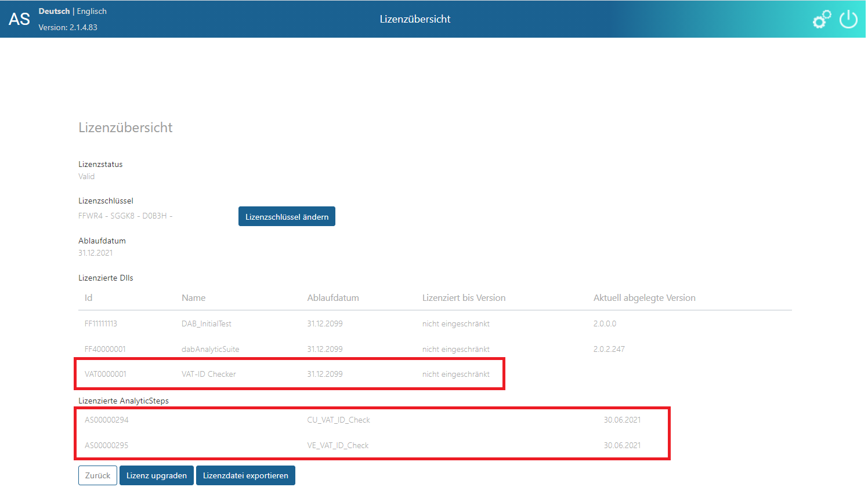The image size is (868, 498).
Task: Select the Deutsch language option
Action: [x=54, y=10]
